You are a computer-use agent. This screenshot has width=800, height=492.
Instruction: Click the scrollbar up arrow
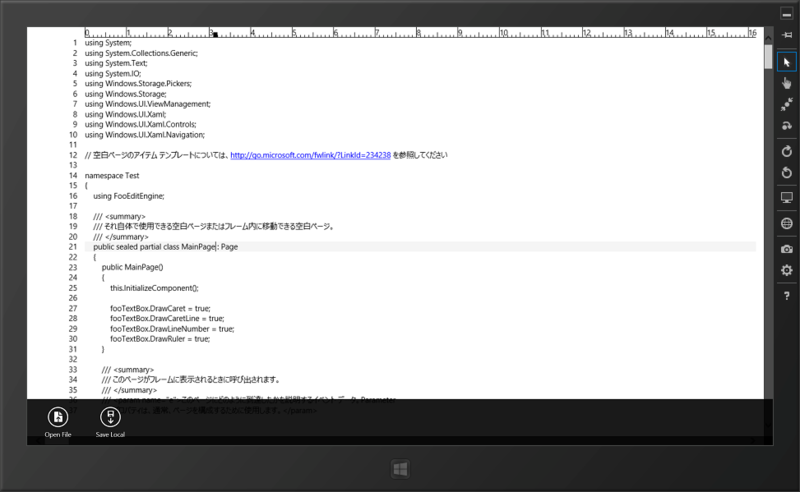pyautogui.click(x=768, y=37)
